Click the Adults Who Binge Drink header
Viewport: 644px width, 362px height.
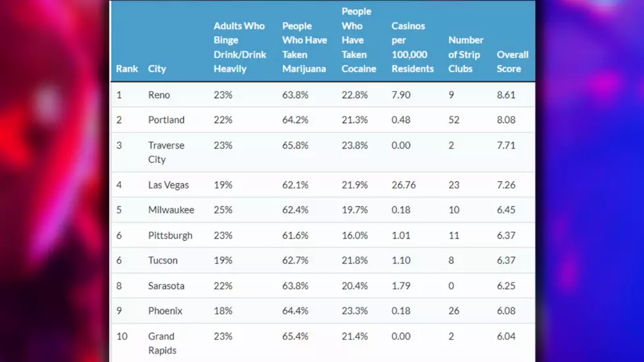click(x=240, y=47)
